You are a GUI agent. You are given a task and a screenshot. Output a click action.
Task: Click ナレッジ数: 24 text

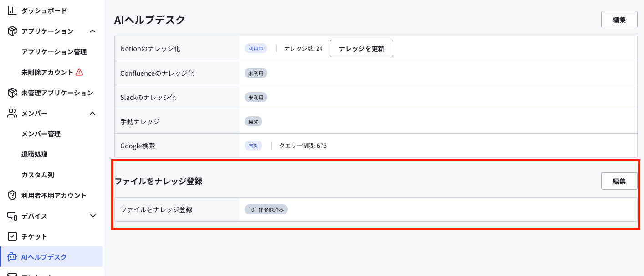coord(303,48)
